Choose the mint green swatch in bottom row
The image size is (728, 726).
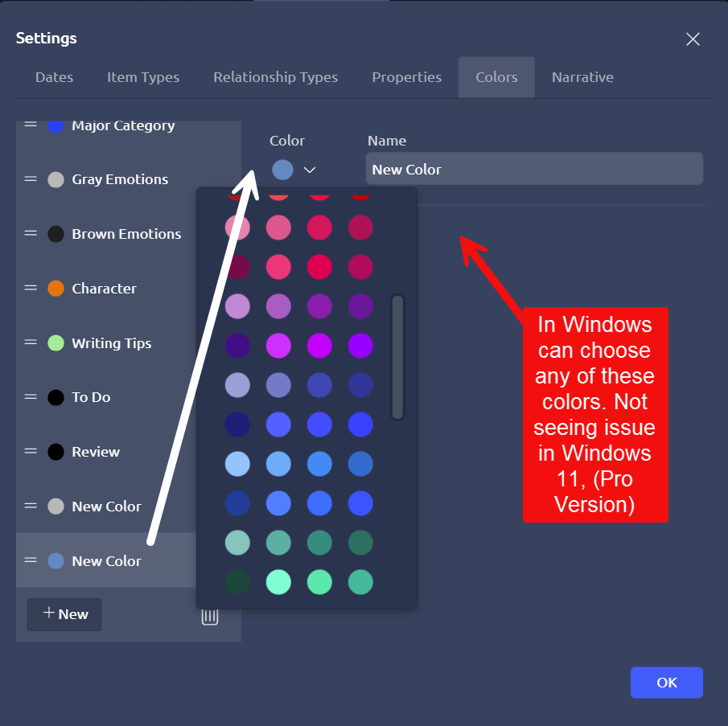pyautogui.click(x=278, y=581)
